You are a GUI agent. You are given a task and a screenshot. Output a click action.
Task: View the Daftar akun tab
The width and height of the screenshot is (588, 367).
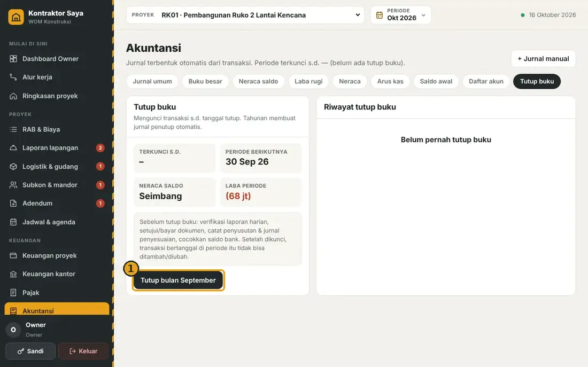[x=486, y=81]
